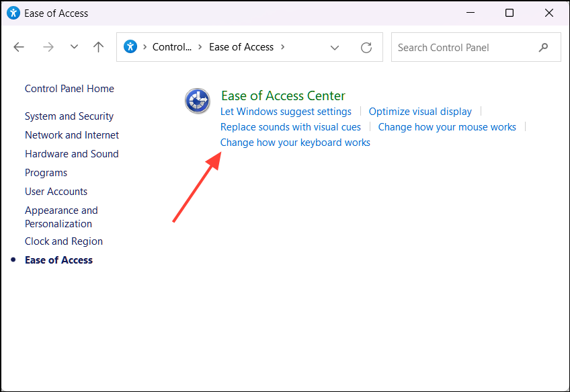Open Change how your keyboard works

tap(294, 142)
